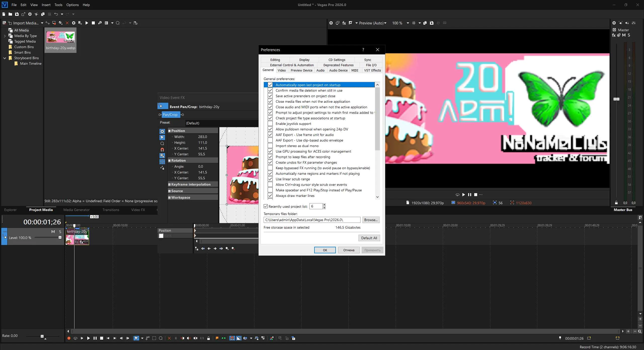Undo the last action
The height and width of the screenshot is (350, 644).
(x=56, y=14)
